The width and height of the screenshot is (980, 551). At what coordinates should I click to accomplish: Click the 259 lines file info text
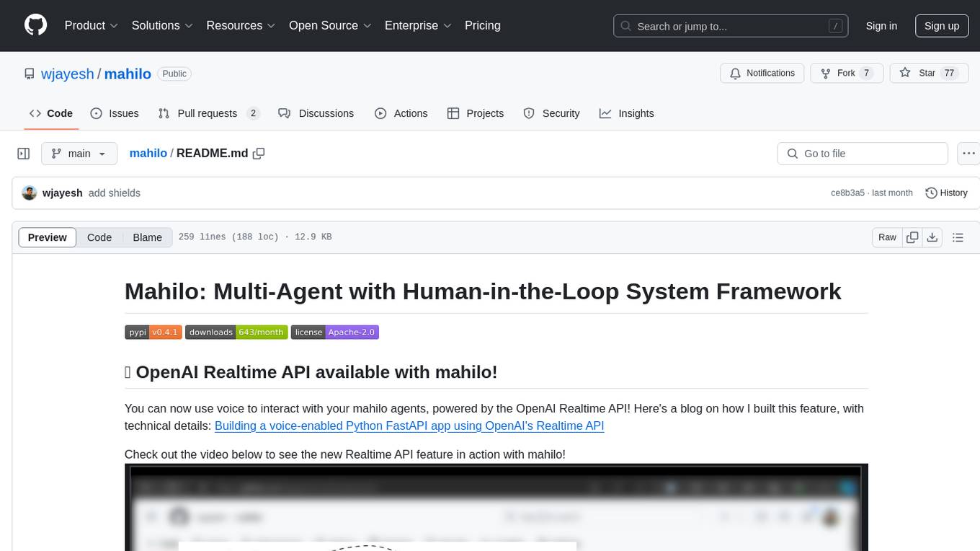254,237
